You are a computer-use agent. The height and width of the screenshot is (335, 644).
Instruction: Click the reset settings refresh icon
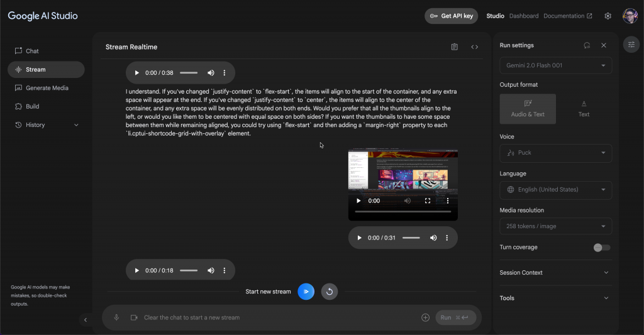tap(587, 45)
